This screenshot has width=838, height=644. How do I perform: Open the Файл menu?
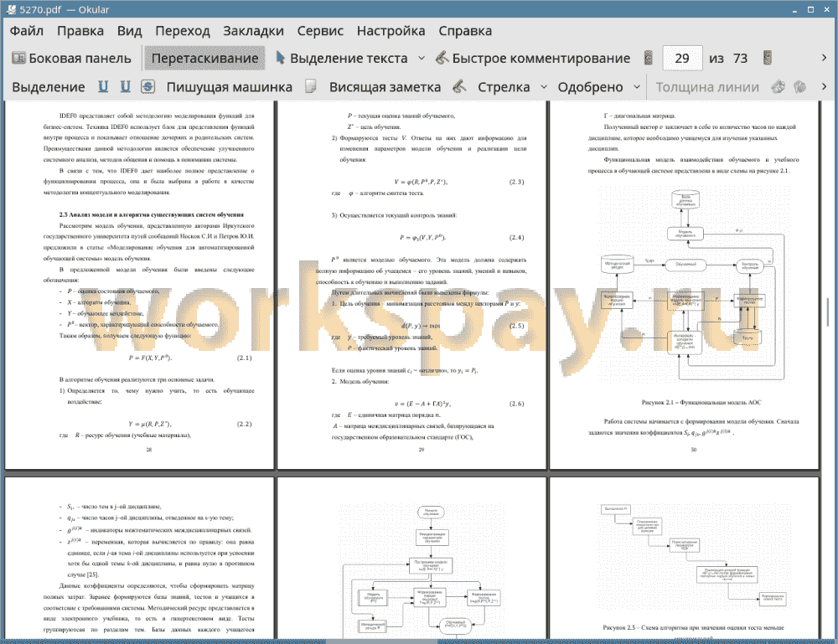[27, 31]
